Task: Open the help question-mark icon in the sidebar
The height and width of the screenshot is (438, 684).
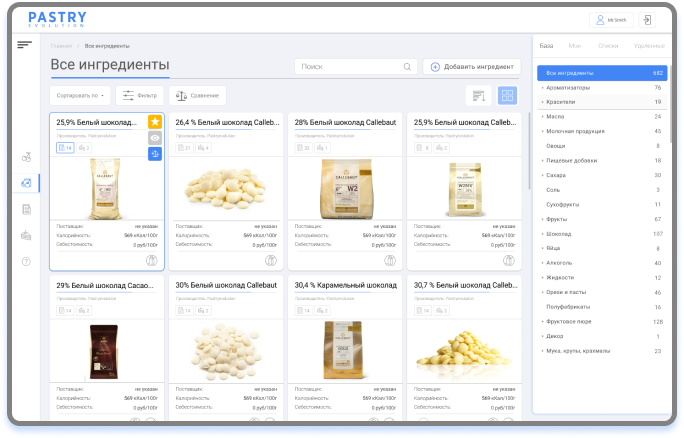Action: (x=26, y=262)
